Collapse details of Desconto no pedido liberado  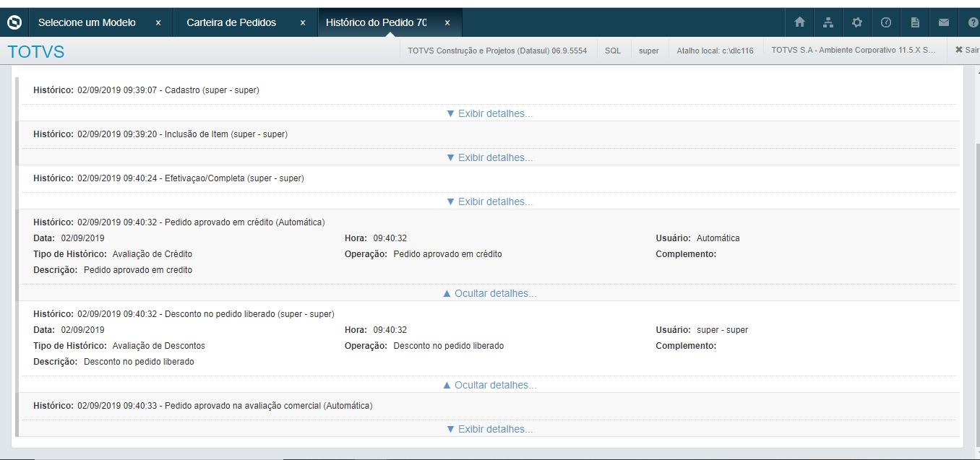coord(489,385)
